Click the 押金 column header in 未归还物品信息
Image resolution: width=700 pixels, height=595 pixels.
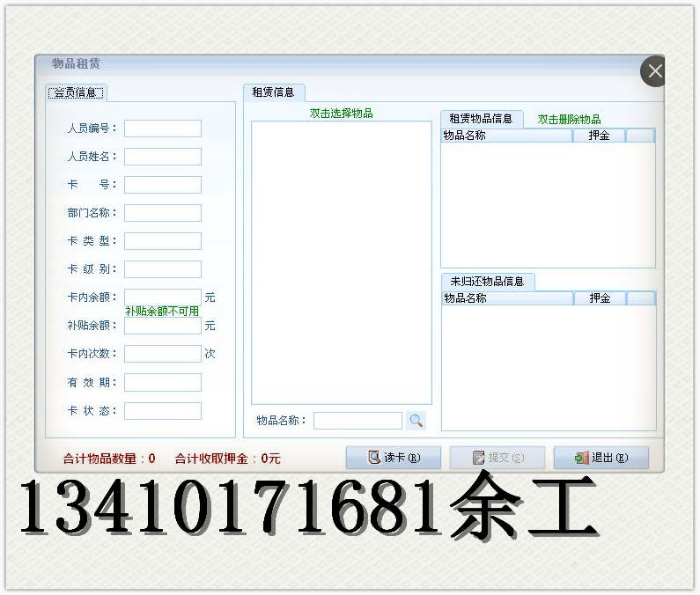[600, 298]
